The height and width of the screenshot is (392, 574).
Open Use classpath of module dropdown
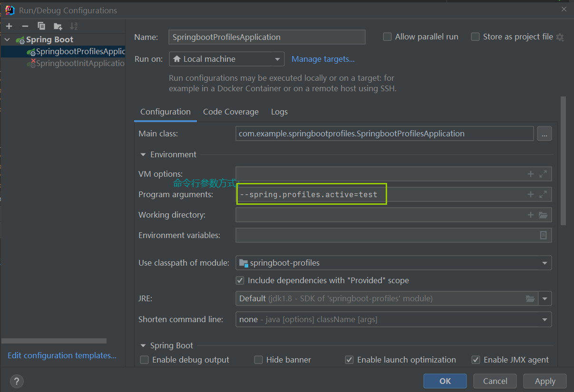tap(394, 263)
